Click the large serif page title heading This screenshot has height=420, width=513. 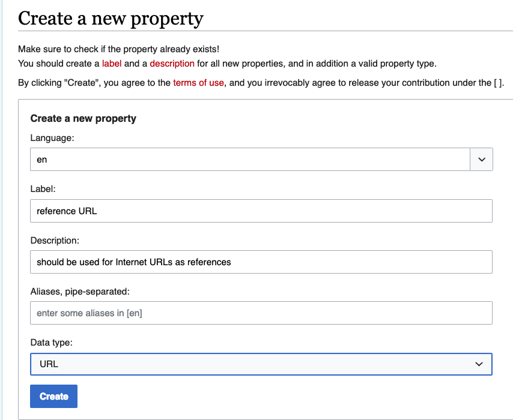pyautogui.click(x=111, y=19)
